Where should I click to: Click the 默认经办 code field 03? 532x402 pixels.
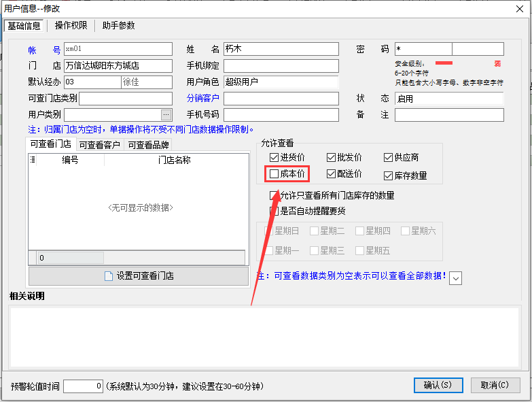[92, 82]
